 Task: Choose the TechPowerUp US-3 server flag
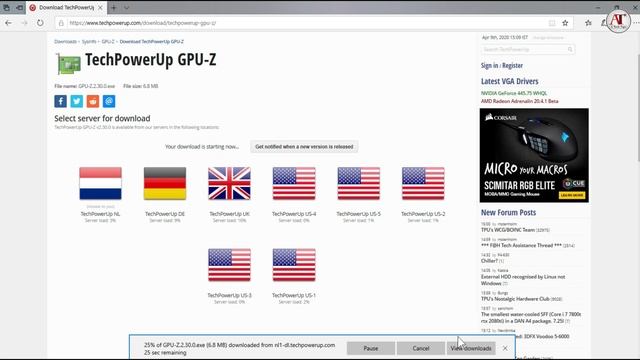tap(229, 265)
